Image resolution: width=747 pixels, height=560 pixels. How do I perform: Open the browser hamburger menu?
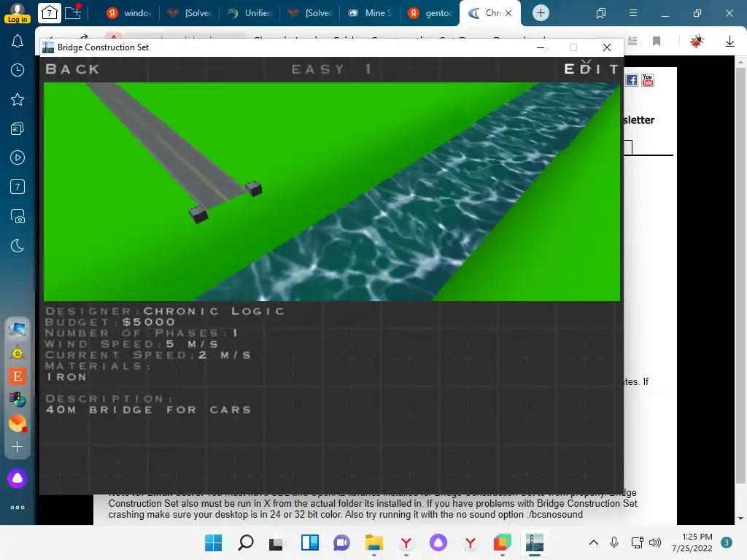[633, 13]
